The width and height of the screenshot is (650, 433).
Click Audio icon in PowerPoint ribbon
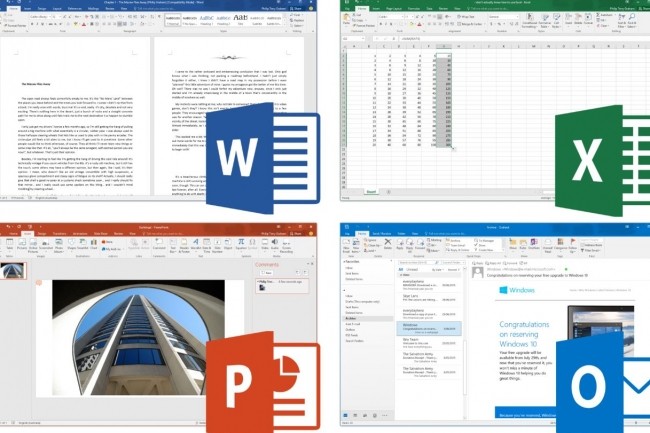274,244
